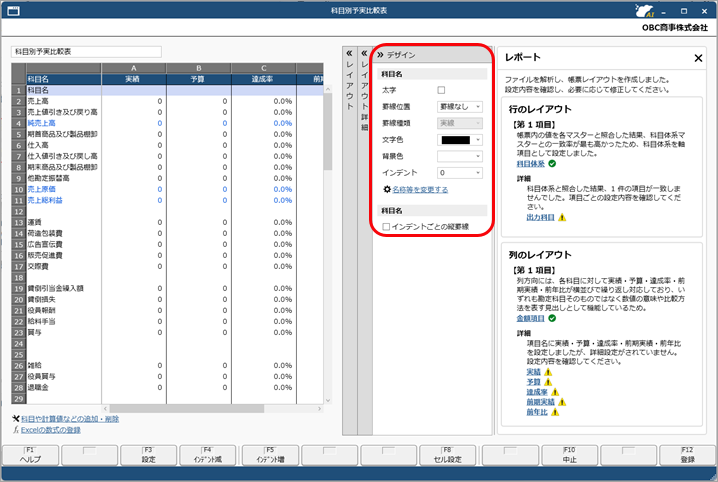Open the 罫線位置 dropdown
Image resolution: width=718 pixels, height=482 pixels.
pyautogui.click(x=460, y=107)
